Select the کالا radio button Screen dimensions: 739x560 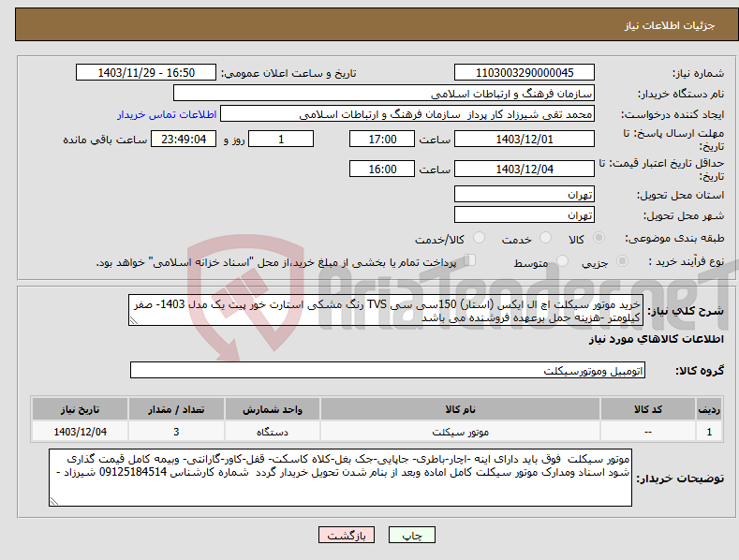pyautogui.click(x=599, y=238)
